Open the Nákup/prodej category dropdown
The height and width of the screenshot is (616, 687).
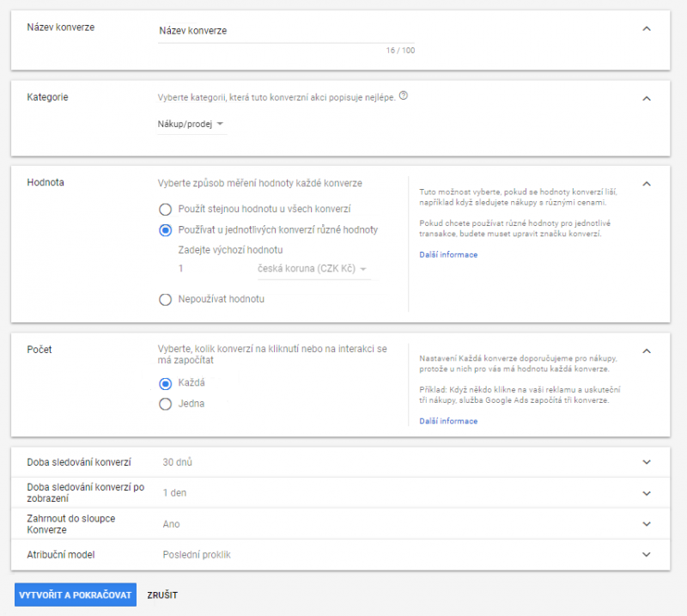coord(191,125)
